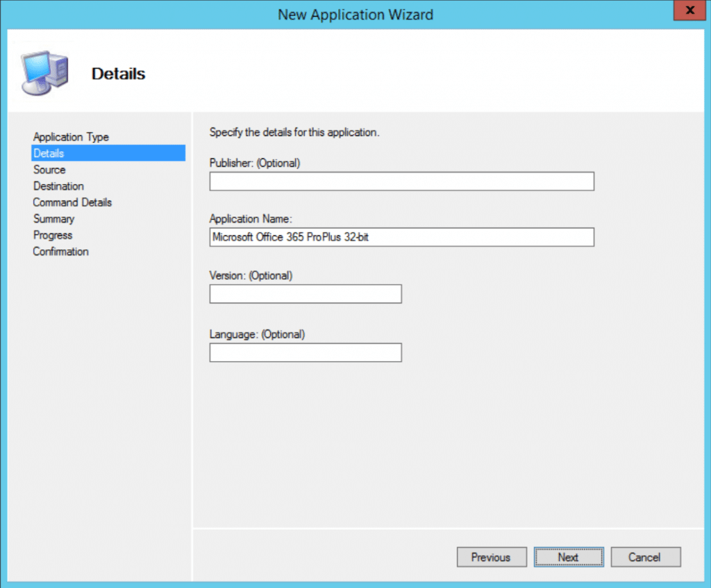The width and height of the screenshot is (711, 588).
Task: Click inside the Publisher field
Action: click(x=401, y=181)
